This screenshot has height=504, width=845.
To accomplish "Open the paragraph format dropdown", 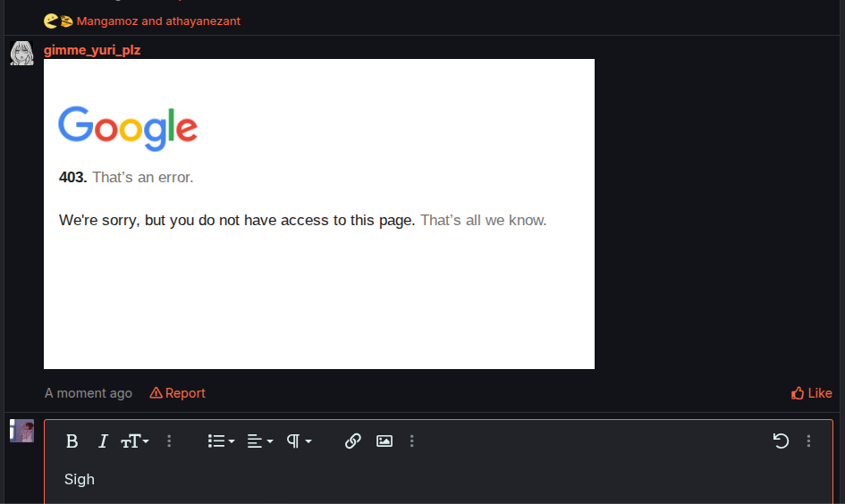I will pos(299,441).
